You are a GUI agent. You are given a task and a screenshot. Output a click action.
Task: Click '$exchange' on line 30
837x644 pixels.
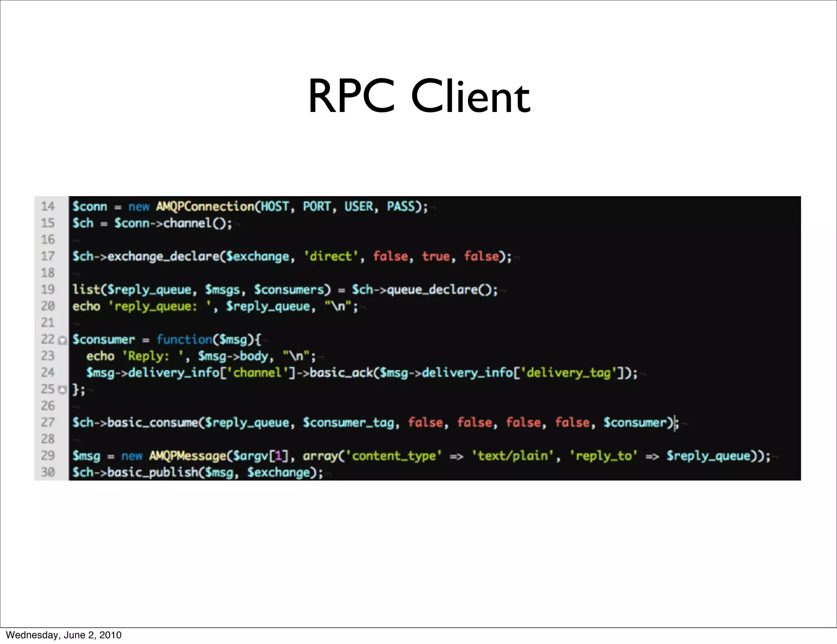278,472
